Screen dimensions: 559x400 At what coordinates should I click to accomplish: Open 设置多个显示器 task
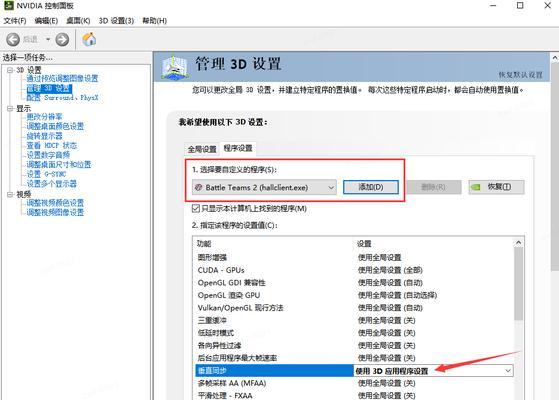[52, 184]
